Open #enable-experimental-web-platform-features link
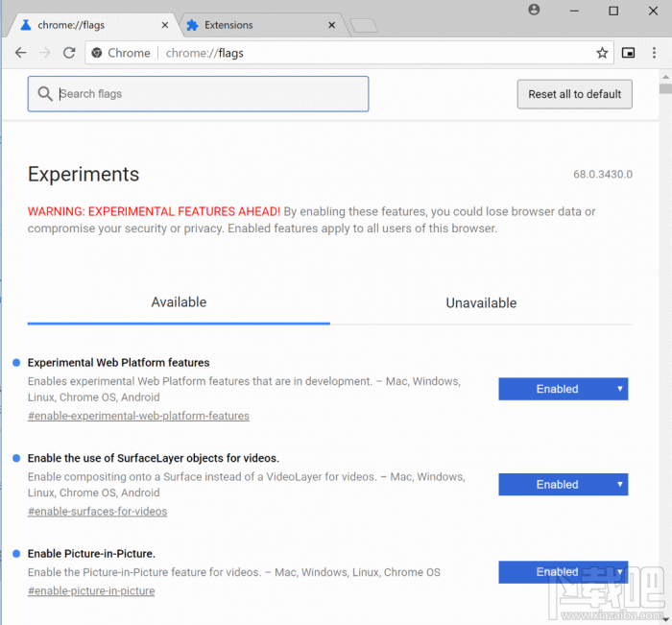672x625 pixels. [138, 416]
